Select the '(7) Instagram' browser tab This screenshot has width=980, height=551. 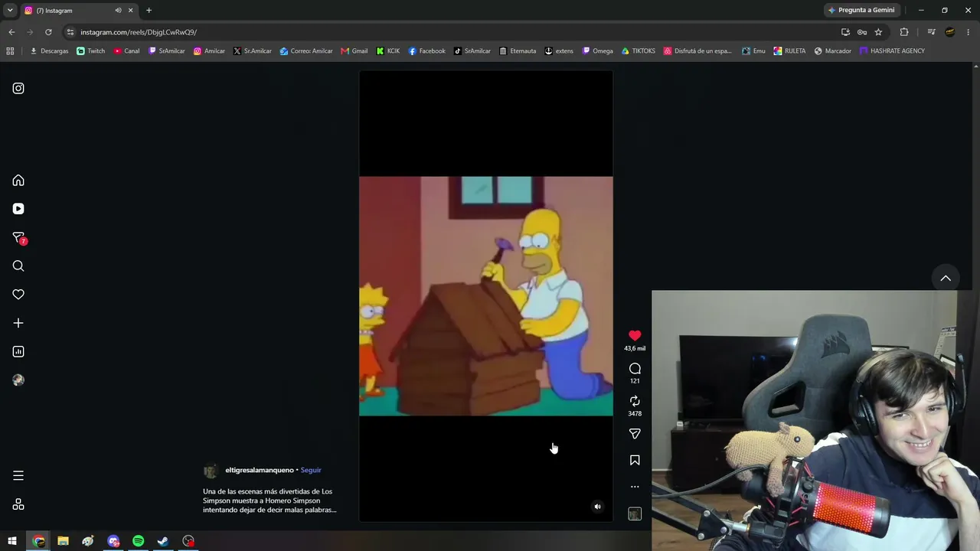(x=78, y=11)
